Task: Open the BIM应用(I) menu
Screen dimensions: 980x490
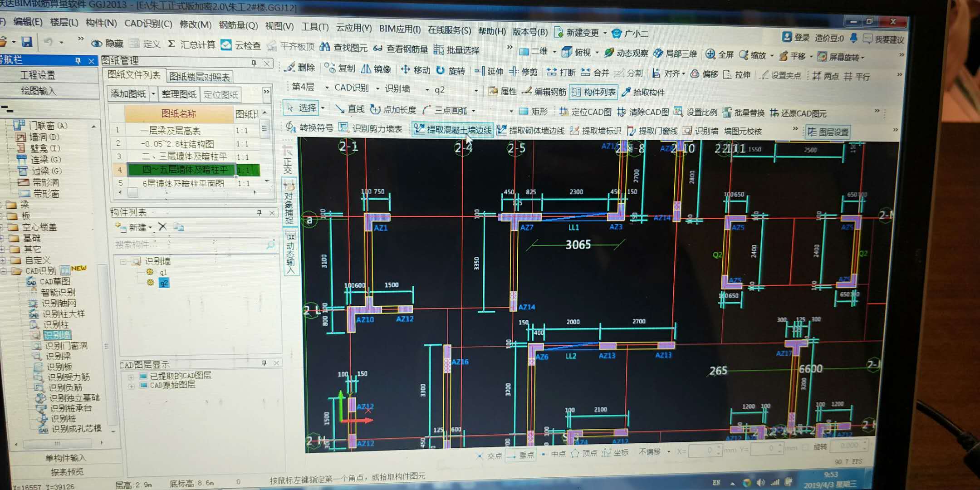Action: click(x=400, y=29)
